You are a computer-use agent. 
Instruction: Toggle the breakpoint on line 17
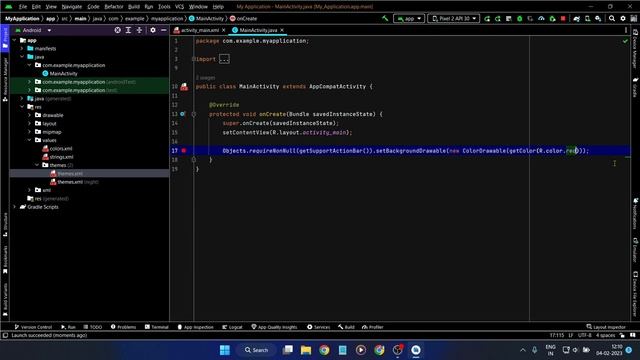(x=184, y=151)
